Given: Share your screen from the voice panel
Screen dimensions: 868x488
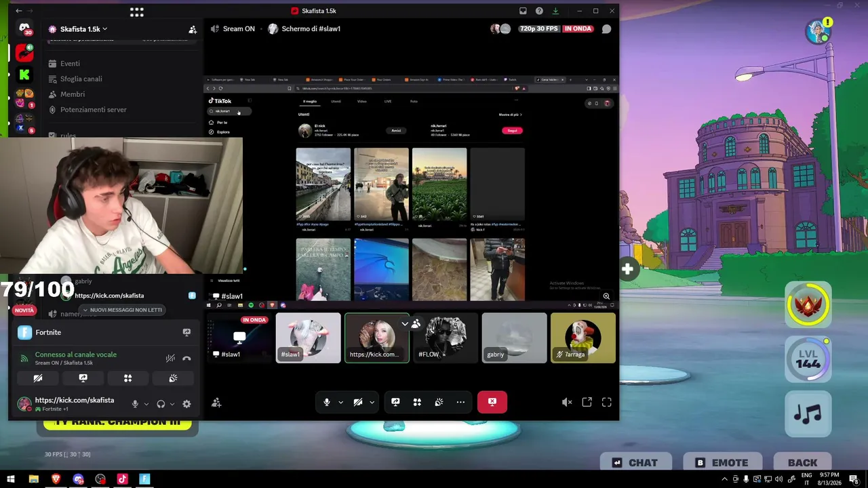Looking at the screenshot, I should pos(83,378).
